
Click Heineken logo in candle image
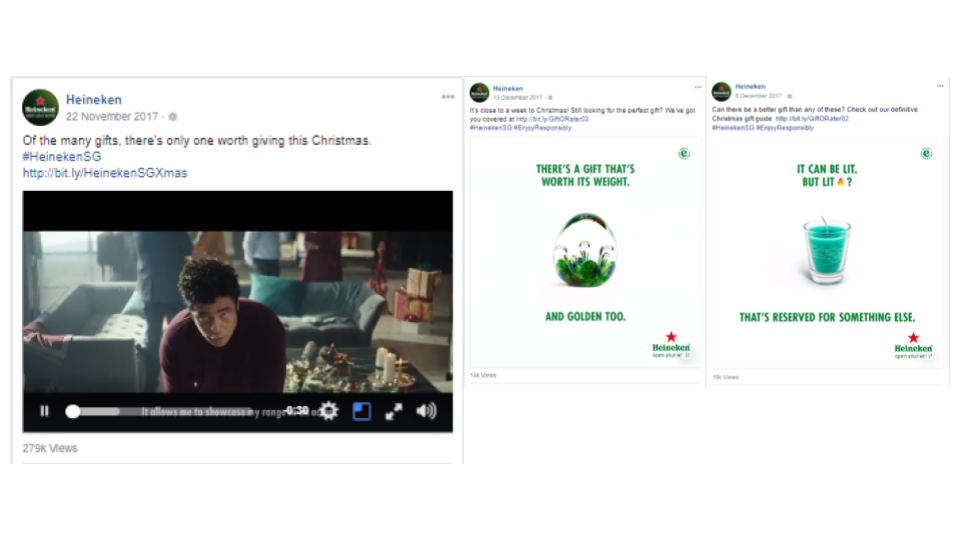(913, 346)
